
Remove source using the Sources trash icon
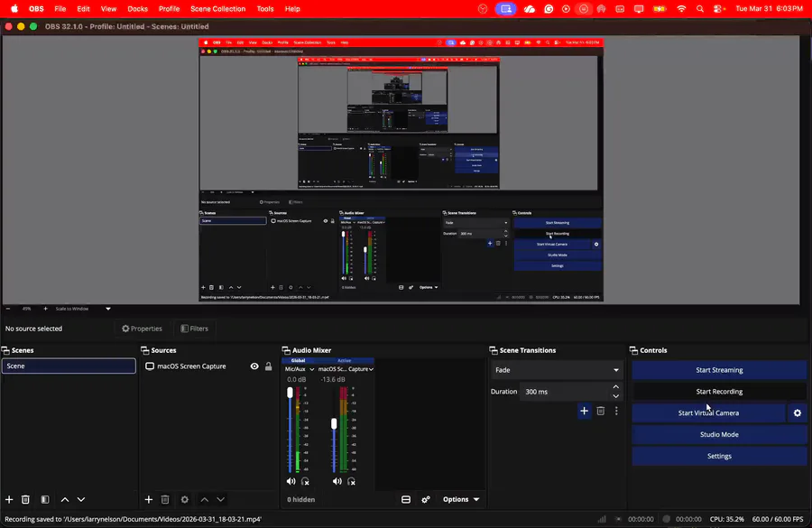(165, 499)
